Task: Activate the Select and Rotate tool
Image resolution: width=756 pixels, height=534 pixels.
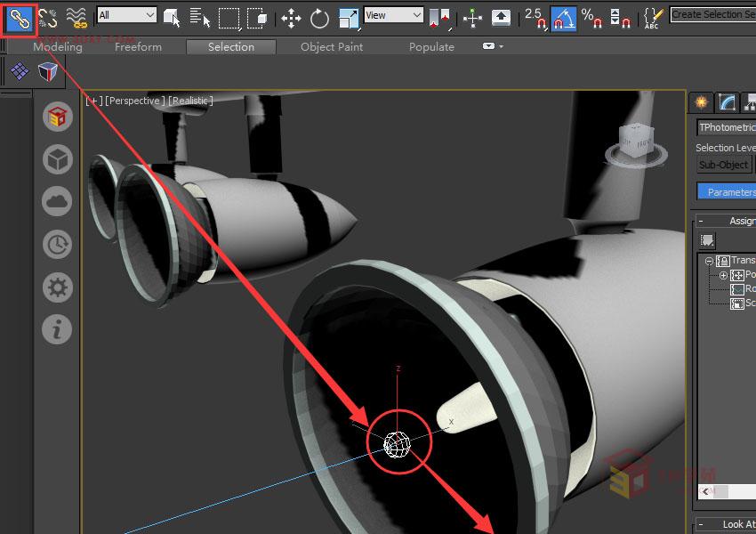Action: point(318,15)
